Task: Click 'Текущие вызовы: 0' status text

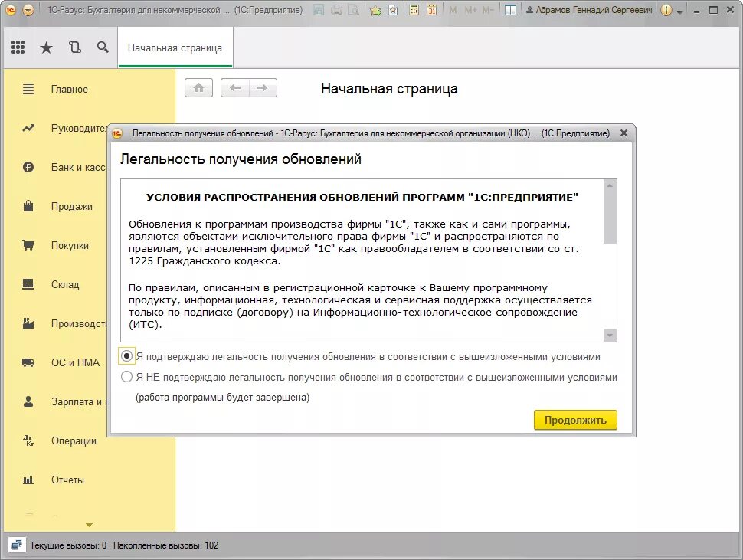Action: (68, 545)
